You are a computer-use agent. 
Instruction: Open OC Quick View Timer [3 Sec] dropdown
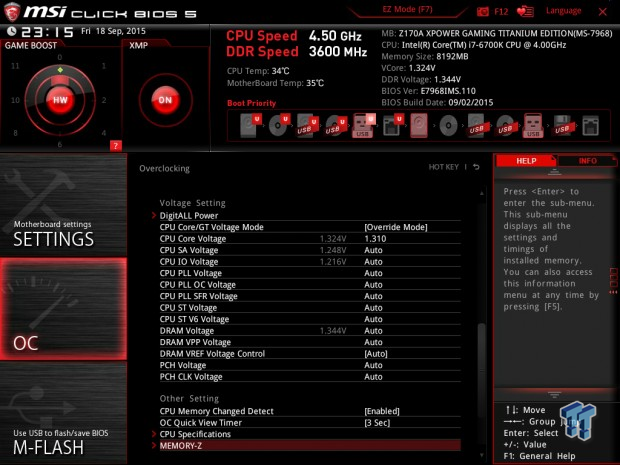377,423
